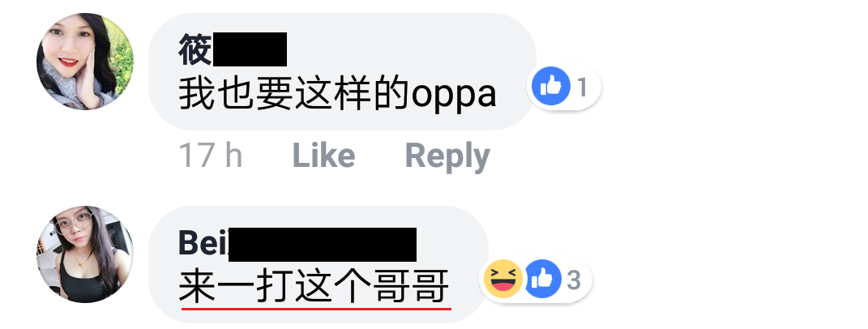868x329 pixels.
Task: Click the thumbs-up icon next to count 3
Action: click(542, 279)
